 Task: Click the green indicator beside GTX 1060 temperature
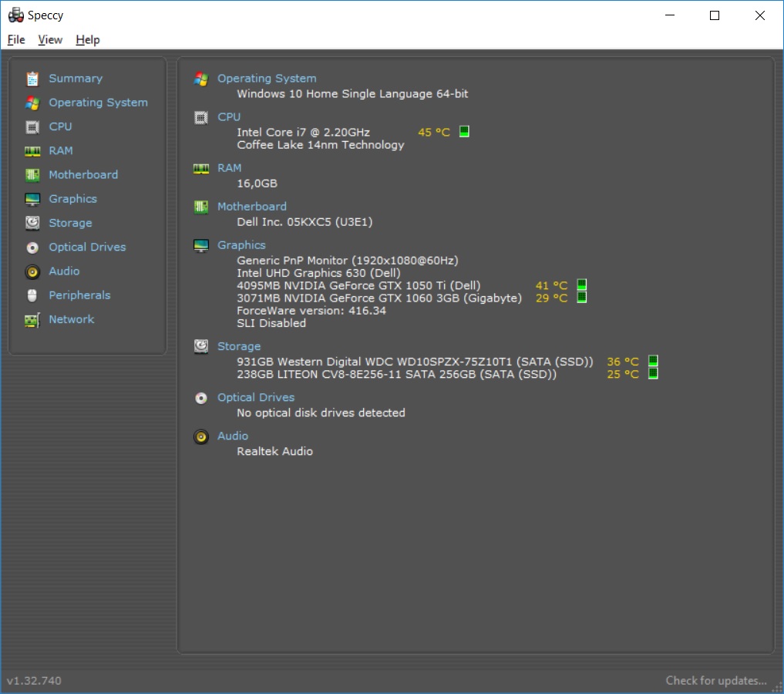pyautogui.click(x=581, y=297)
